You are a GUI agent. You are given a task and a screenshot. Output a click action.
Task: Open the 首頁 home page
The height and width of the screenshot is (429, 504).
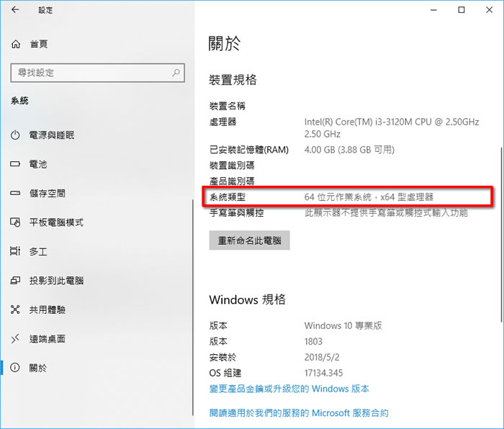tap(39, 44)
